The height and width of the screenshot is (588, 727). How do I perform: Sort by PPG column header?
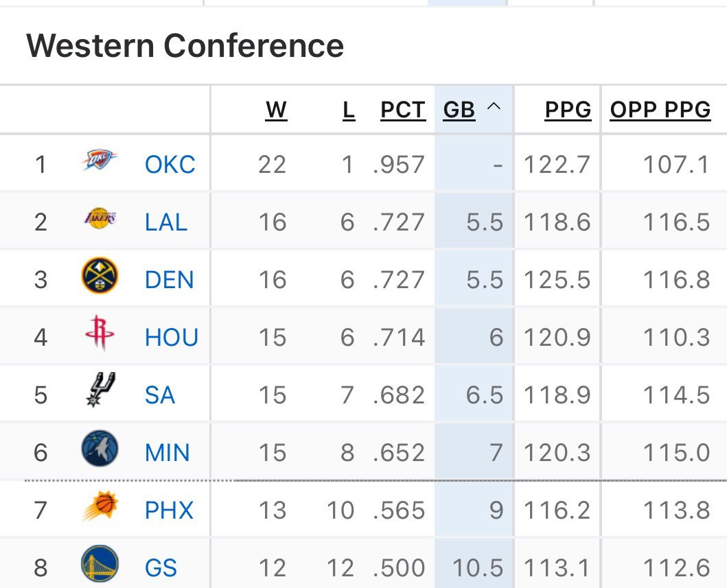tap(568, 110)
